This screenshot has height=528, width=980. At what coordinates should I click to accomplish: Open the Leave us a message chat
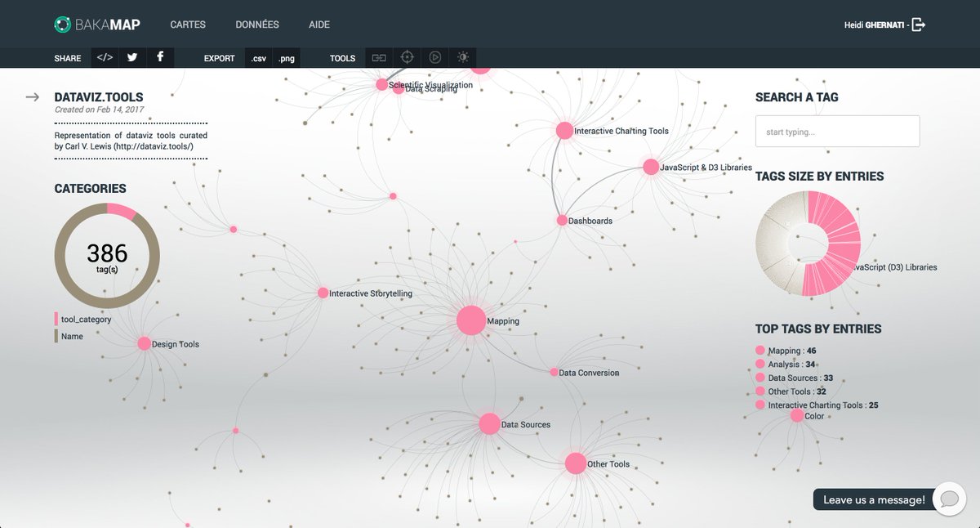874,499
